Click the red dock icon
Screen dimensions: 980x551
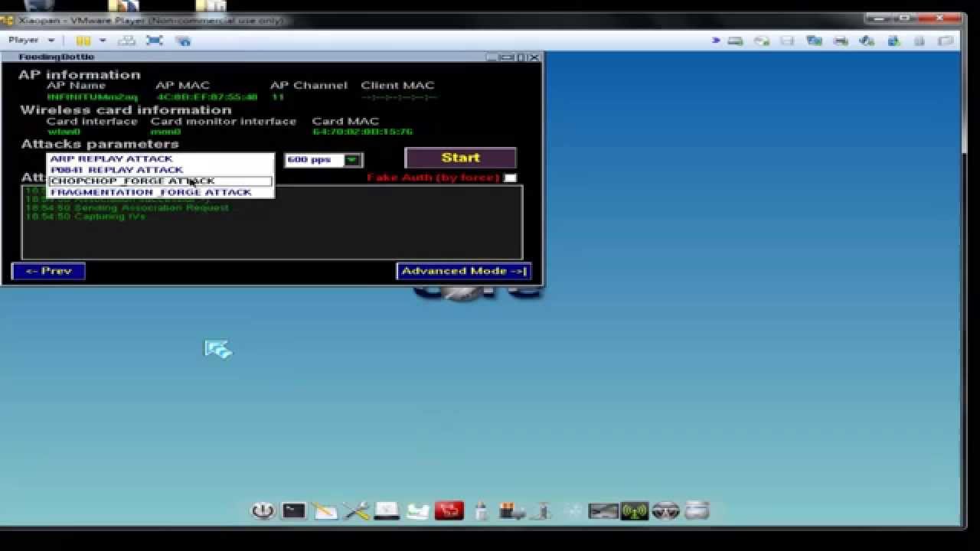click(449, 510)
